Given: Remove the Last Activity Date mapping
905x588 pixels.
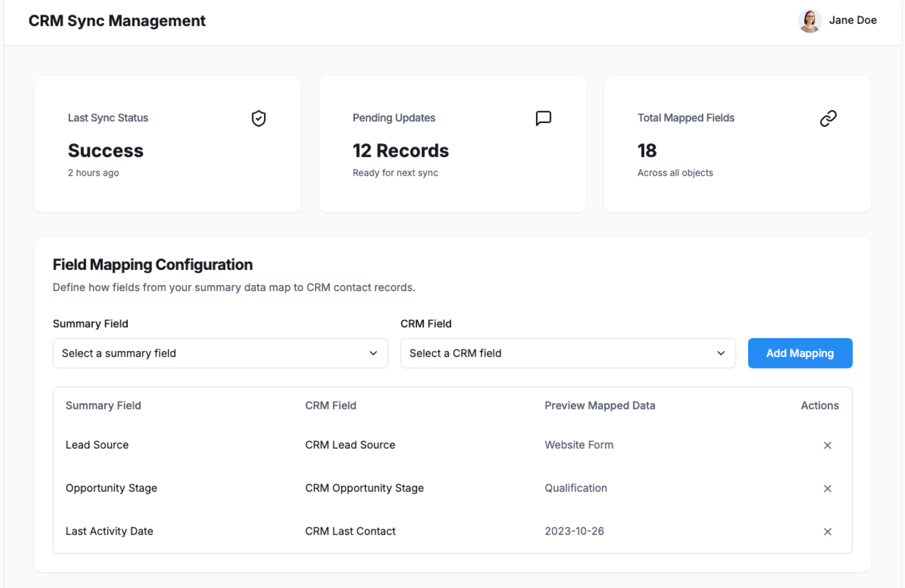Looking at the screenshot, I should (827, 531).
